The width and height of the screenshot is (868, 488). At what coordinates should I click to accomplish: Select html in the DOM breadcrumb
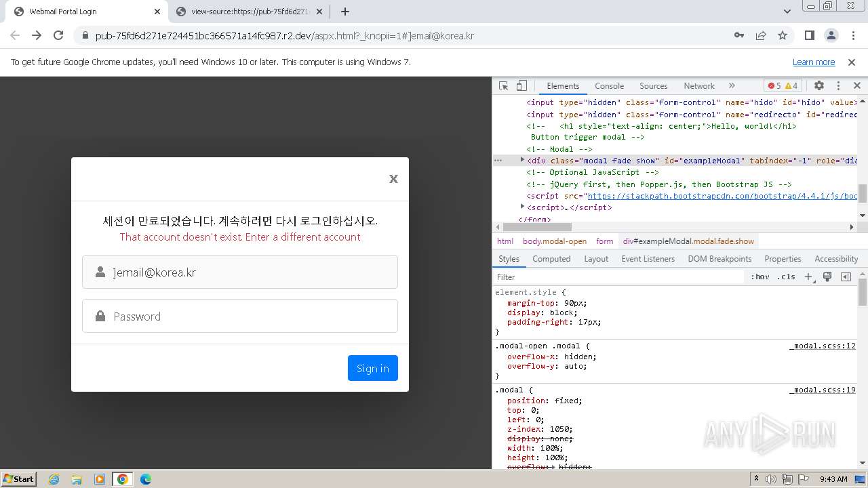(x=505, y=241)
